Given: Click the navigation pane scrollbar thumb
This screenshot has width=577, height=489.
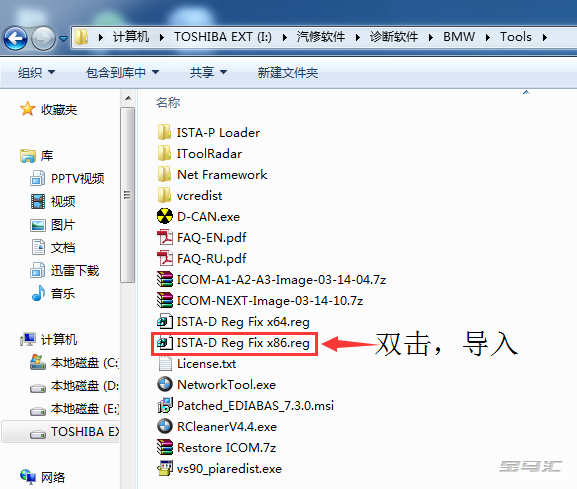Looking at the screenshot, I should [x=128, y=195].
